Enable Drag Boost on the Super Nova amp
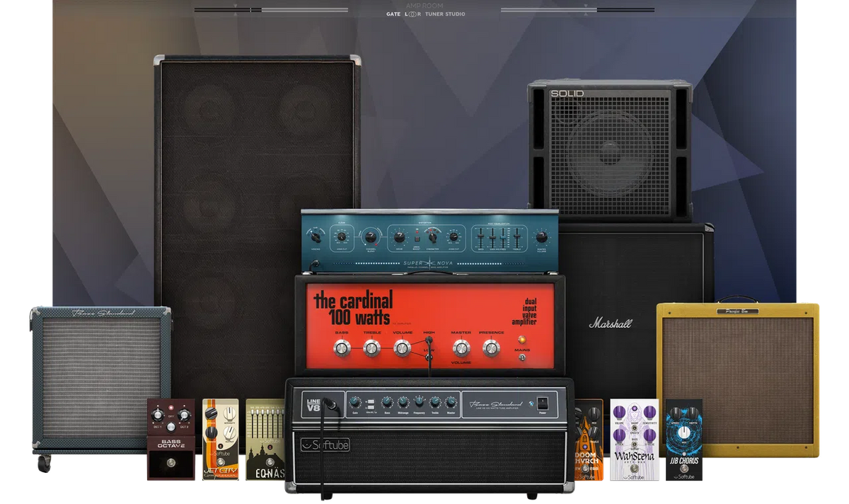The width and height of the screenshot is (849, 504). pyautogui.click(x=417, y=239)
